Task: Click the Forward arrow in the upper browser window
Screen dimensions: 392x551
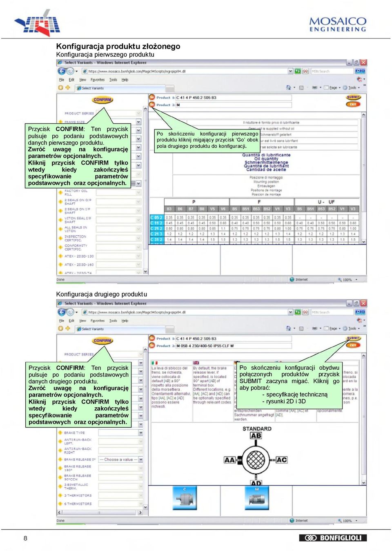Action: coord(70,71)
